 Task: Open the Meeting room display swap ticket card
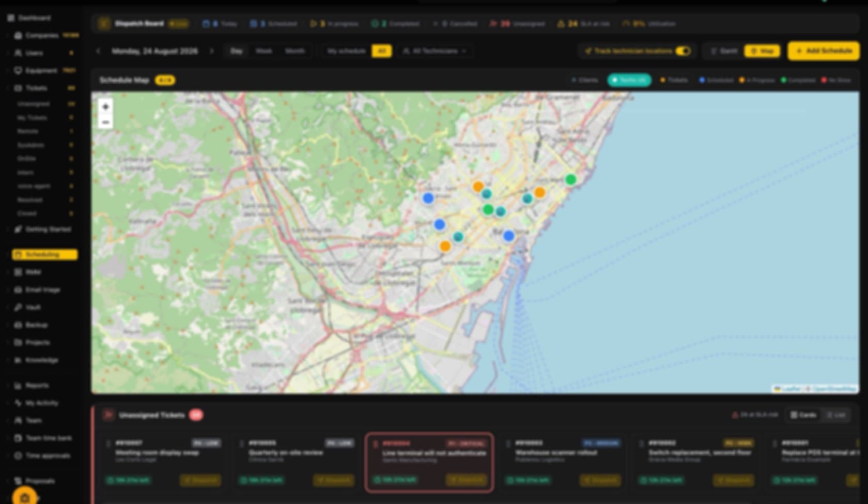point(163,462)
